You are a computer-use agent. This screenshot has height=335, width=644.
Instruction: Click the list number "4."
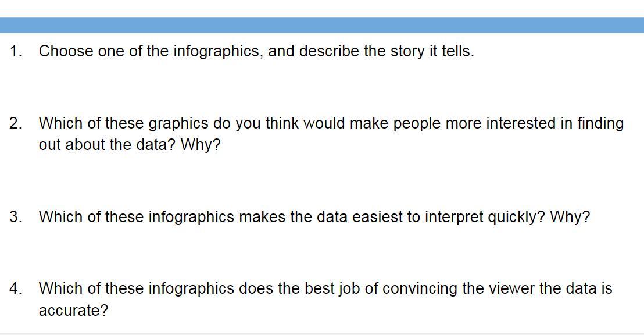point(16,288)
